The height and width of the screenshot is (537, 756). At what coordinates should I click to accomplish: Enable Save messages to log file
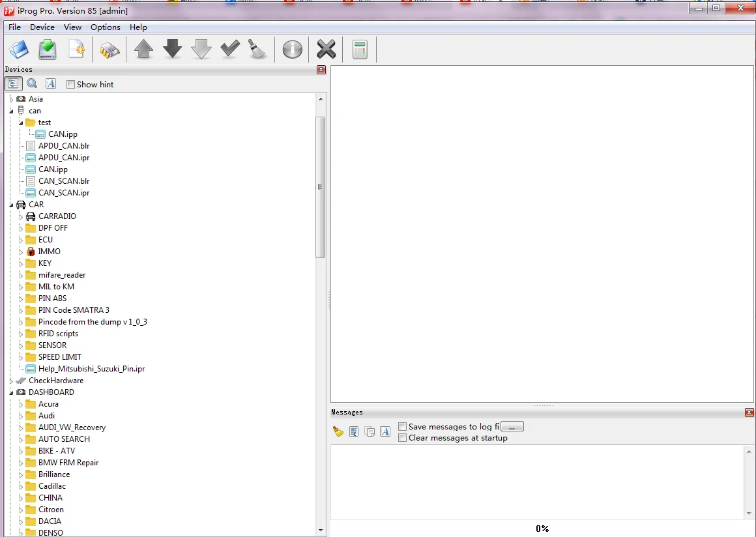(x=403, y=427)
